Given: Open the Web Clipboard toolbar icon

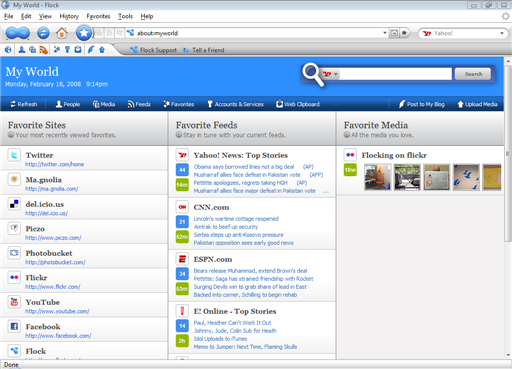Looking at the screenshot, I should point(78,50).
